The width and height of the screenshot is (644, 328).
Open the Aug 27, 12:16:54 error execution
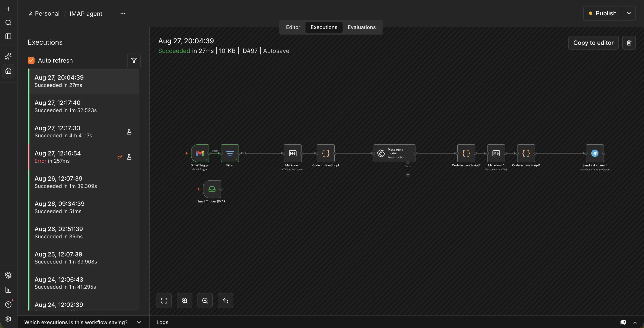[84, 157]
